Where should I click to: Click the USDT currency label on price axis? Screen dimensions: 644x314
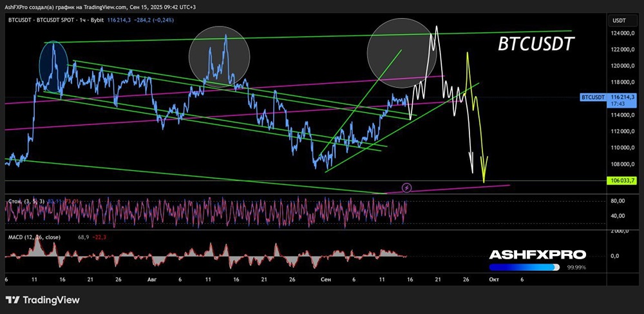[x=618, y=20]
